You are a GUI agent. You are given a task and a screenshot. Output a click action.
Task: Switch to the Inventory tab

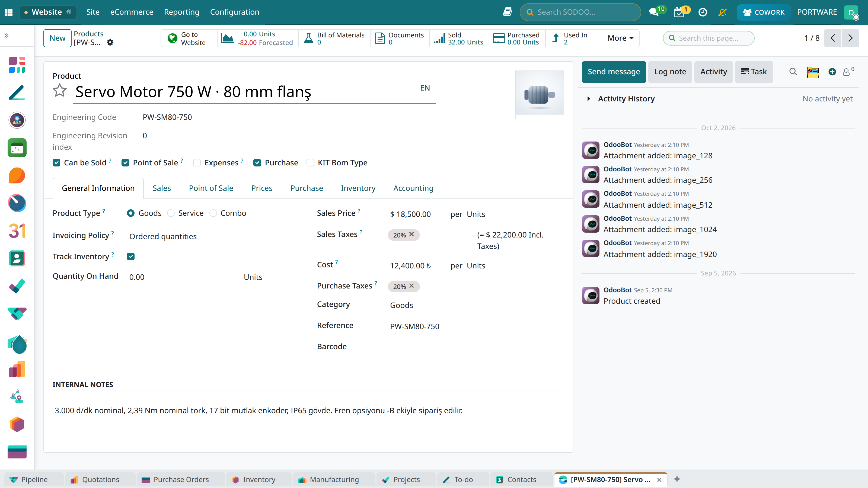[x=358, y=188]
